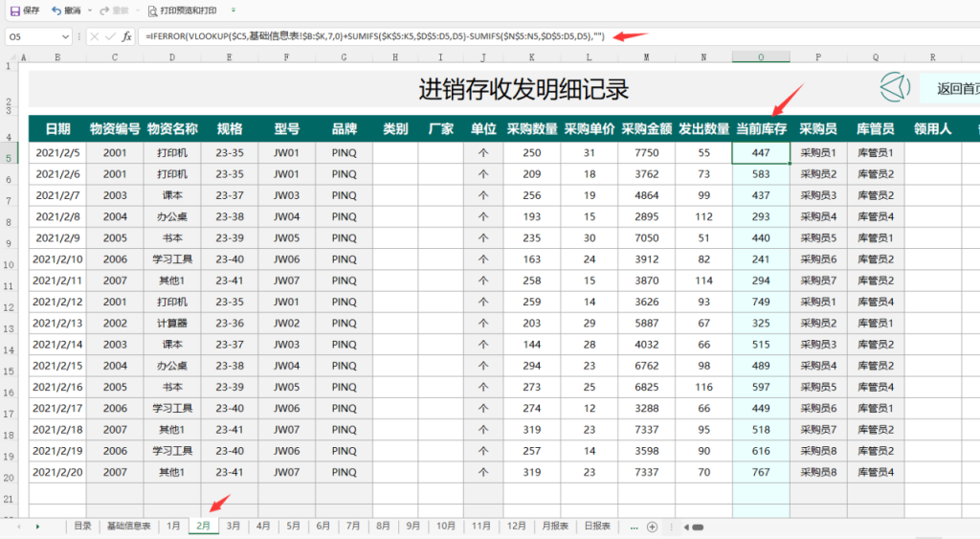
Task: Click the 撤消 undo arrow icon
Action: [x=56, y=11]
